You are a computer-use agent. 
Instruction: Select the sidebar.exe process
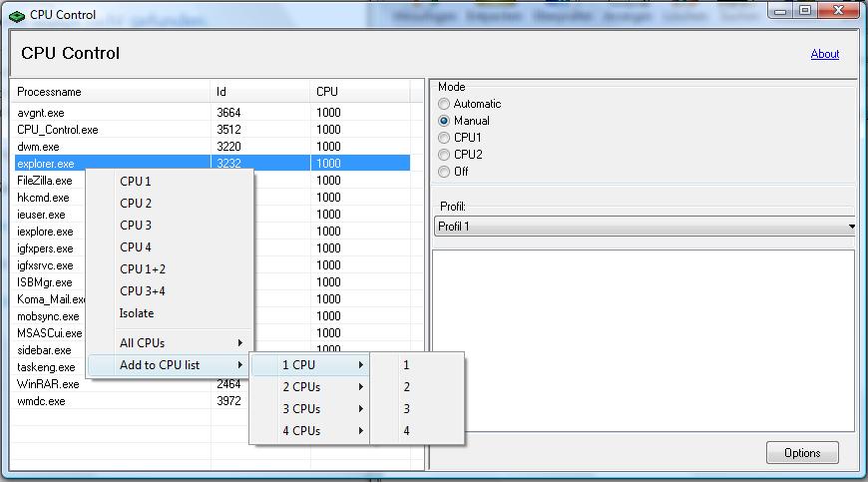point(44,350)
